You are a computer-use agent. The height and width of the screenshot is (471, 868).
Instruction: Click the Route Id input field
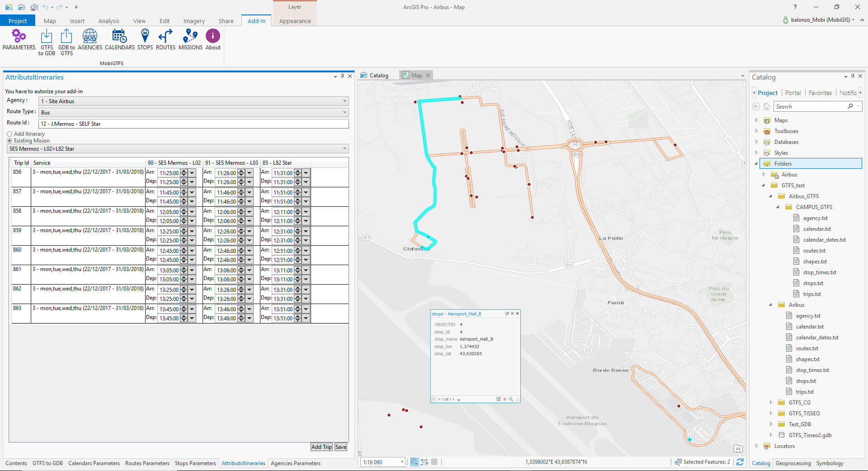(193, 124)
